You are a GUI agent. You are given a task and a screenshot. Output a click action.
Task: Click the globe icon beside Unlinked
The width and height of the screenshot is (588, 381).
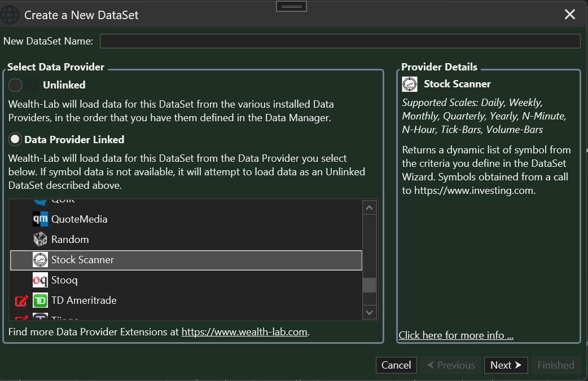[32, 85]
